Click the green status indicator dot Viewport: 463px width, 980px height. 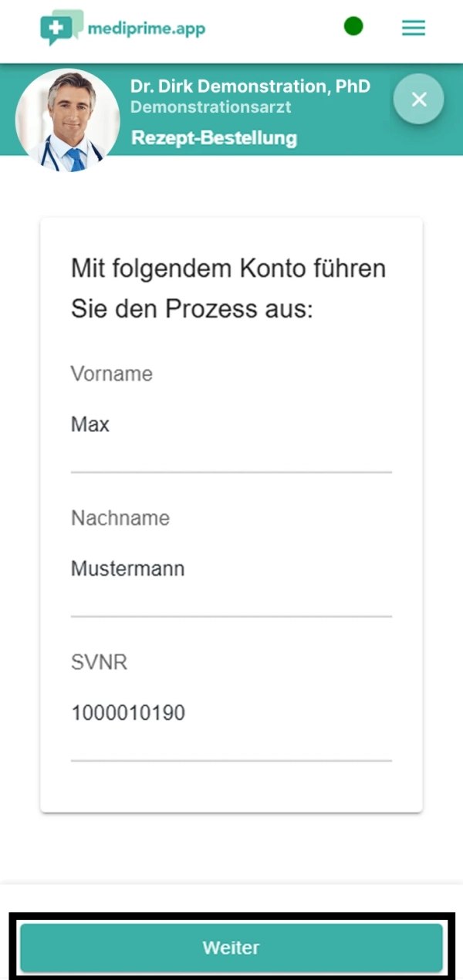[353, 26]
